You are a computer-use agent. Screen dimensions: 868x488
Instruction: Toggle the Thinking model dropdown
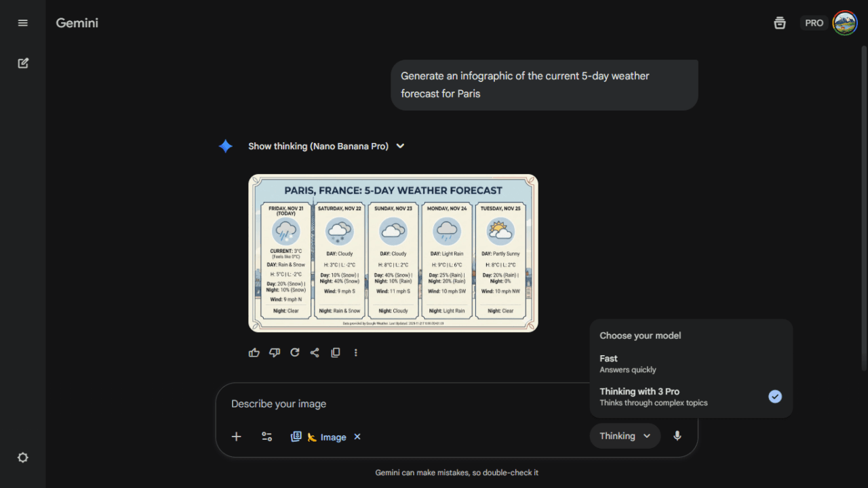625,436
